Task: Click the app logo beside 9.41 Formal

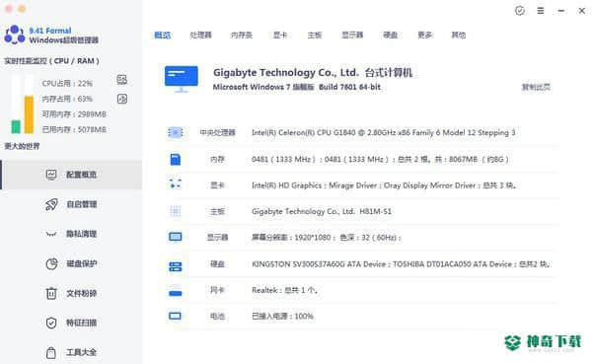Action: pyautogui.click(x=15, y=35)
